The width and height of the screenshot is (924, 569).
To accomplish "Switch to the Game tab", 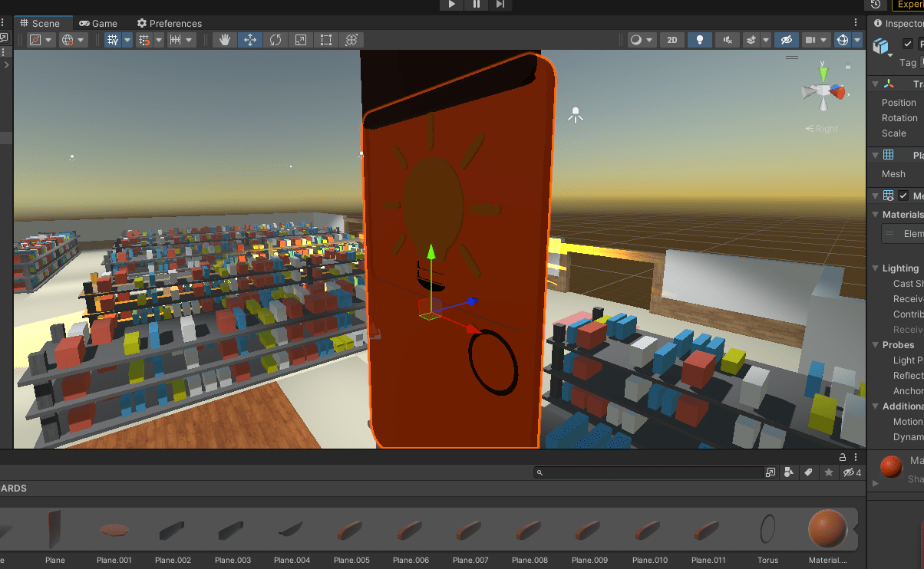I will click(x=98, y=23).
